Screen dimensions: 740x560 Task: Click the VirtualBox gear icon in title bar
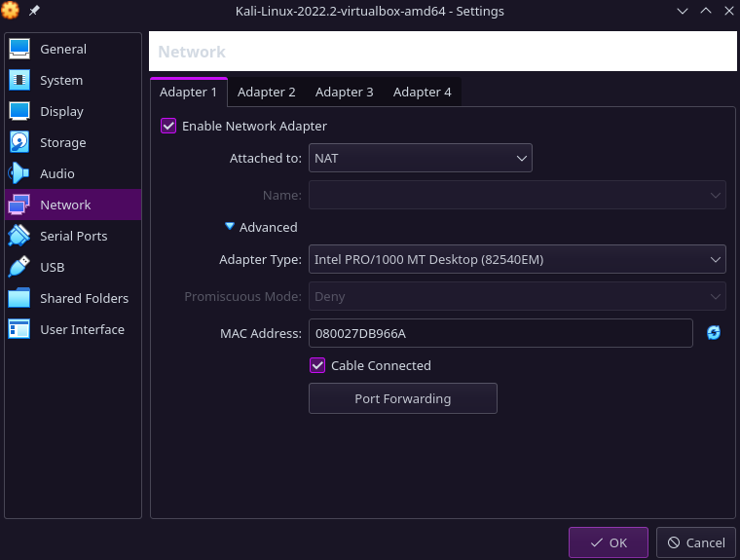click(10, 11)
